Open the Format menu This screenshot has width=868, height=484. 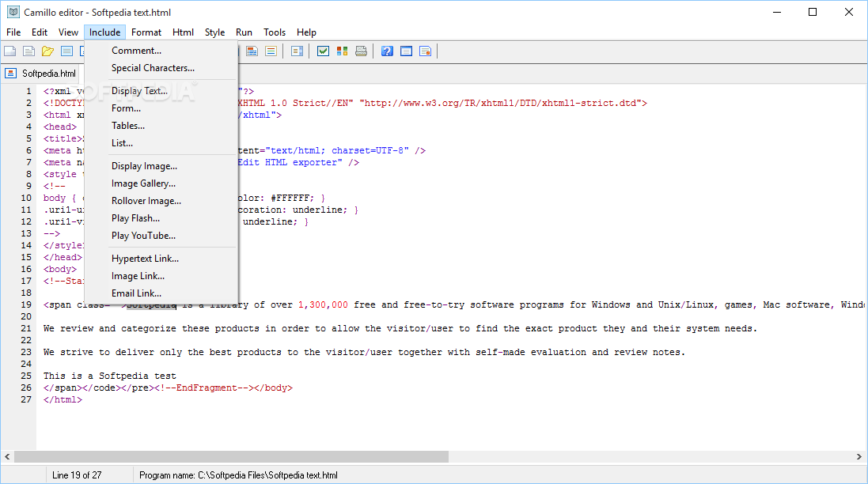click(x=146, y=32)
